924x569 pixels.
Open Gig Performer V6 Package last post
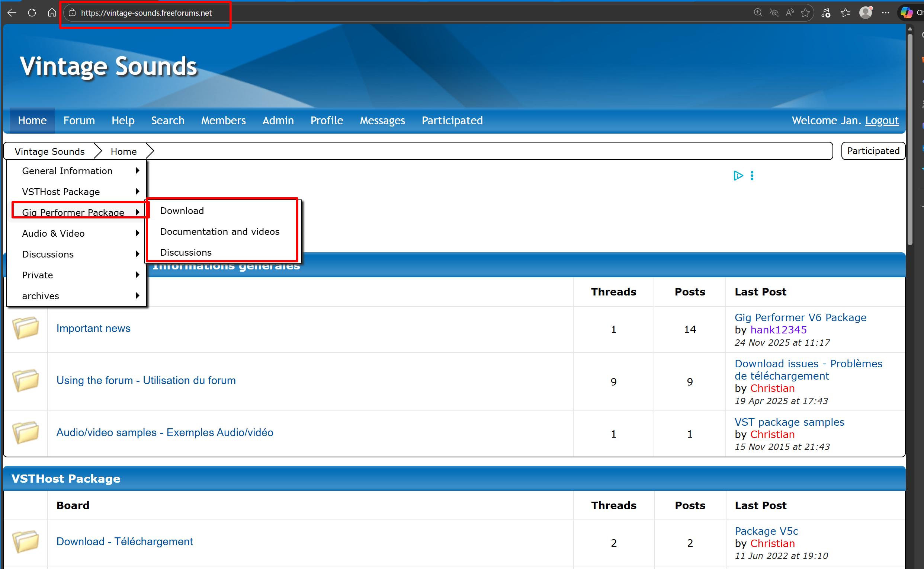[x=800, y=317]
